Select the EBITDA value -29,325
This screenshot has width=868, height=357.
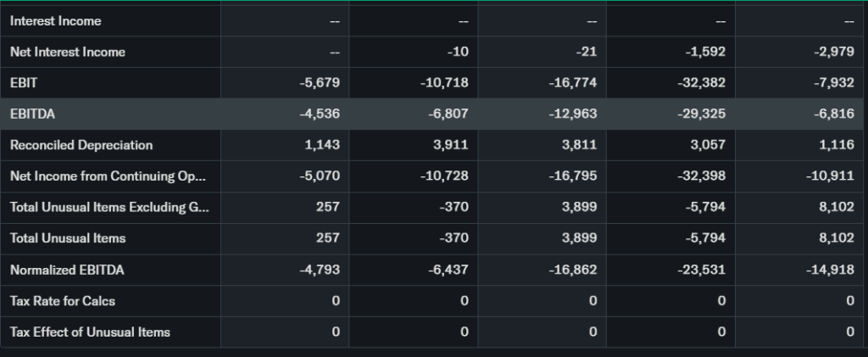(x=703, y=114)
